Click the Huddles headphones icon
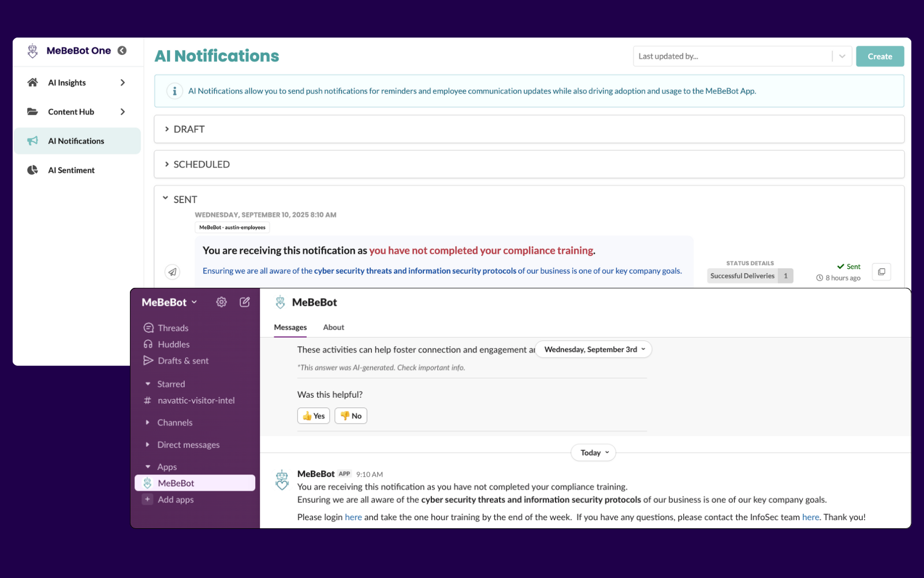 (148, 344)
